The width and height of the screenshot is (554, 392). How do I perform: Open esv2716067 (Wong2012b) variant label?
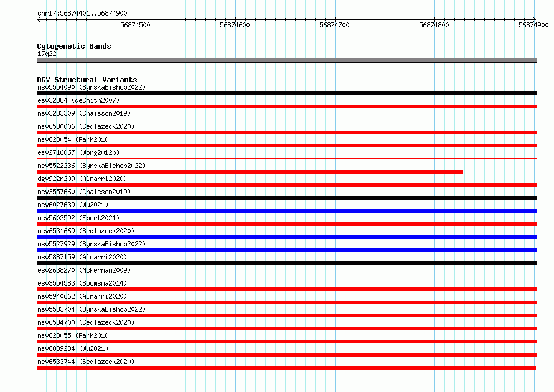pos(78,152)
